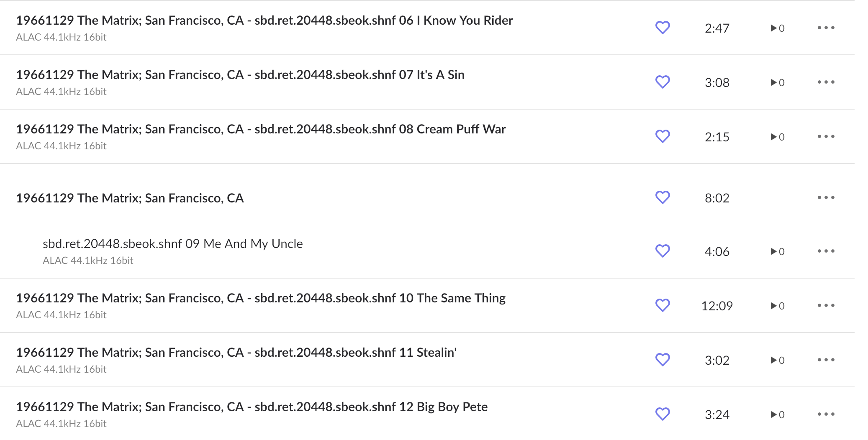Like the Cream Puff War track

663,136
